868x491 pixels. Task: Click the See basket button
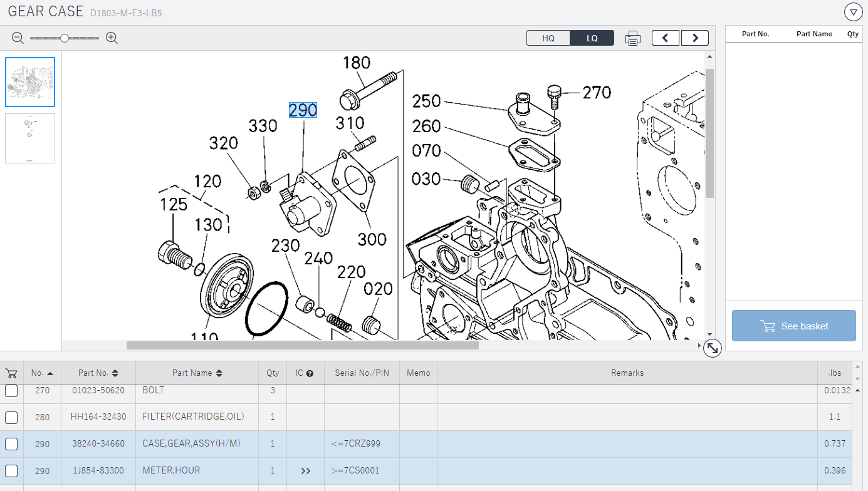tap(793, 326)
